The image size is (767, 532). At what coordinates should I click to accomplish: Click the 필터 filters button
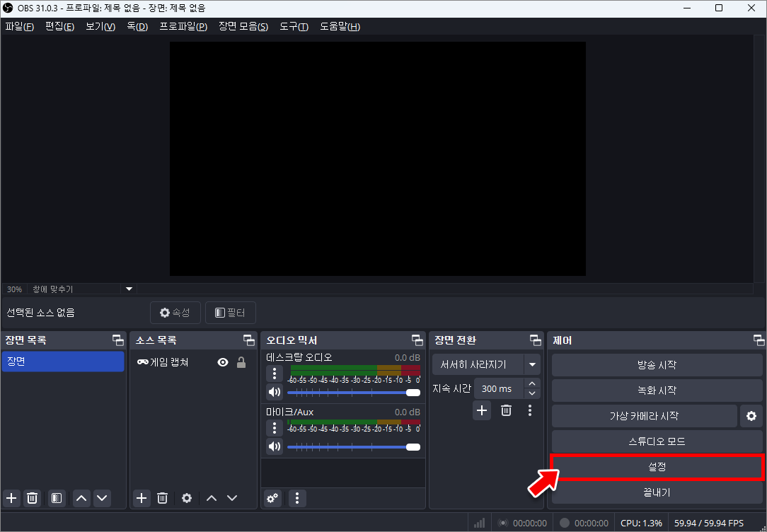click(x=231, y=313)
